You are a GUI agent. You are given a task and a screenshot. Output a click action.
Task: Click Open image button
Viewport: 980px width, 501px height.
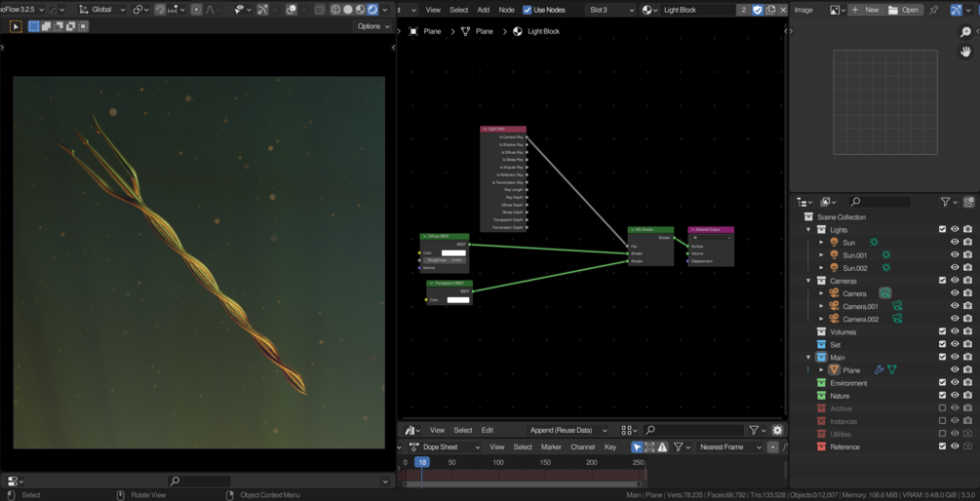point(903,10)
